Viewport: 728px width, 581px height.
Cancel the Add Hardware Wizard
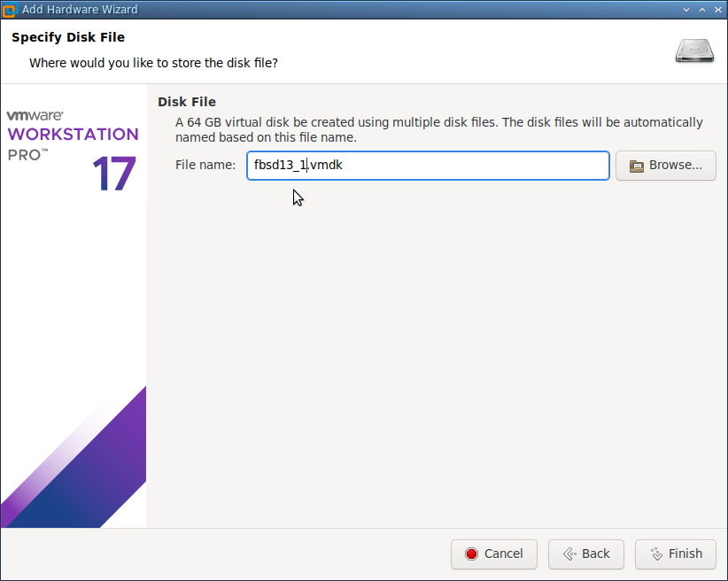(x=494, y=554)
